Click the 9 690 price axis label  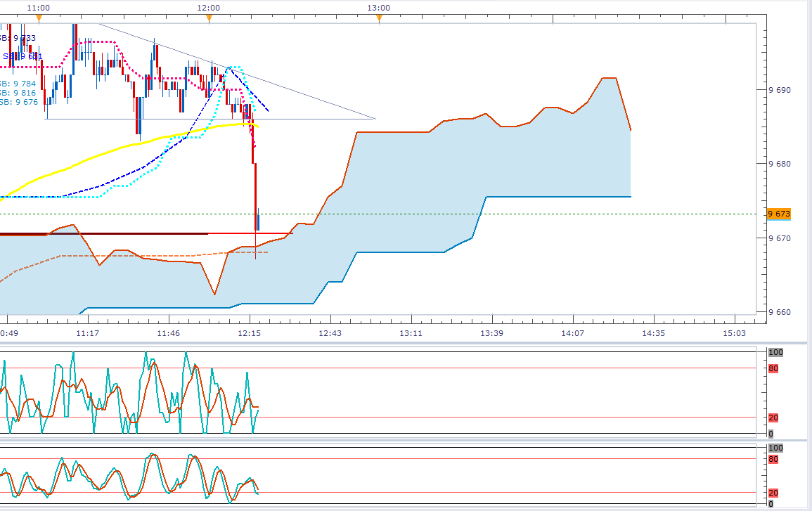tap(779, 91)
